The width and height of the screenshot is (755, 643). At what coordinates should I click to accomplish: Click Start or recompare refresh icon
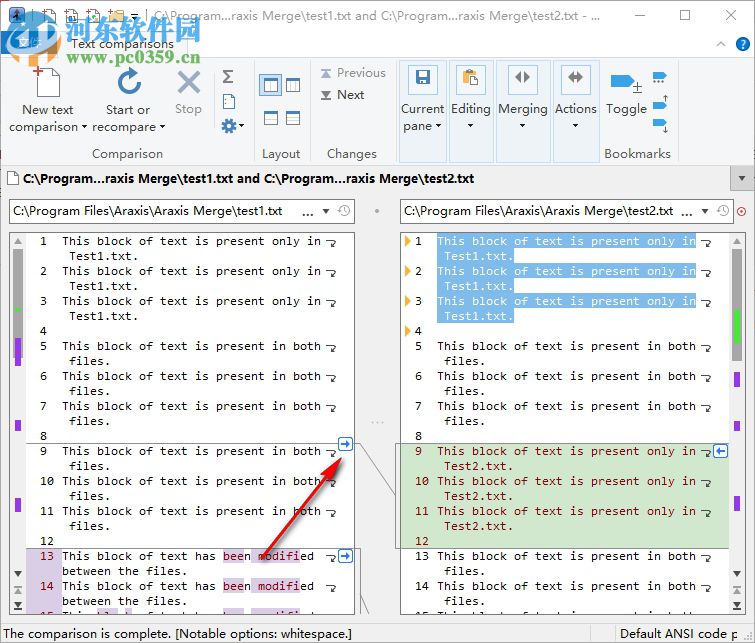(128, 82)
